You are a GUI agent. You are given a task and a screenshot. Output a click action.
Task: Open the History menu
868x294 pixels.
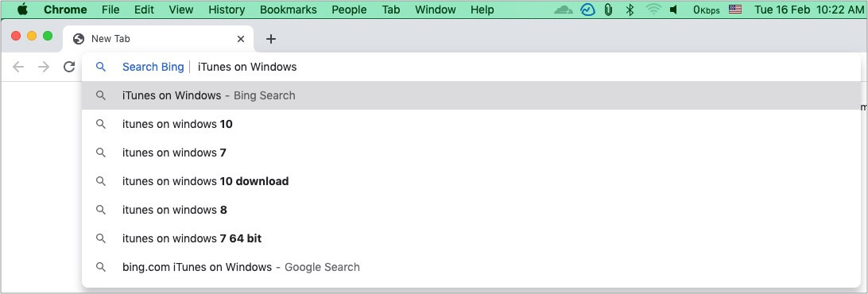227,10
